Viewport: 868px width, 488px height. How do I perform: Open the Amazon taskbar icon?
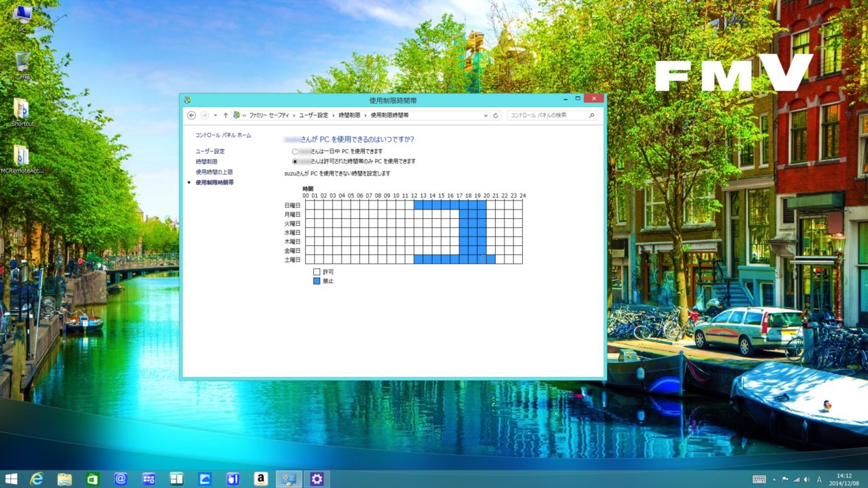point(261,479)
